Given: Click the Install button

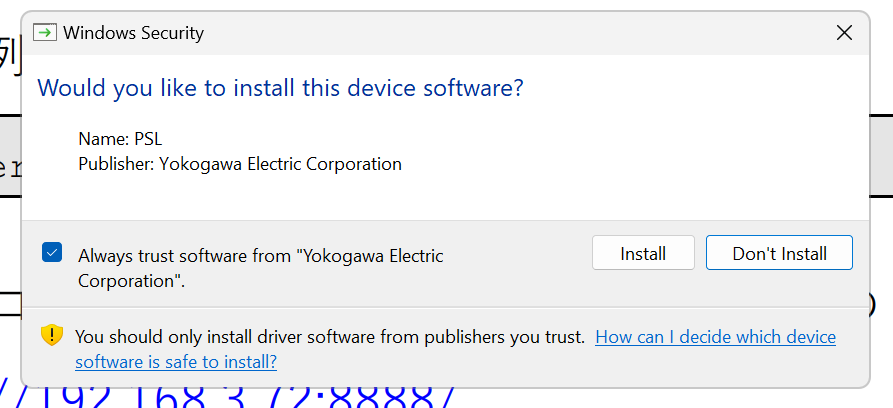Looking at the screenshot, I should (x=643, y=252).
